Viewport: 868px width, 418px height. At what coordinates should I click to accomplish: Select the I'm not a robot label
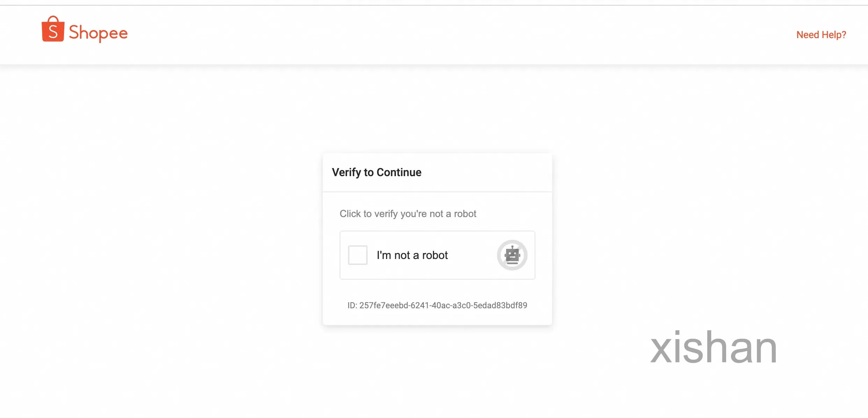tap(412, 255)
